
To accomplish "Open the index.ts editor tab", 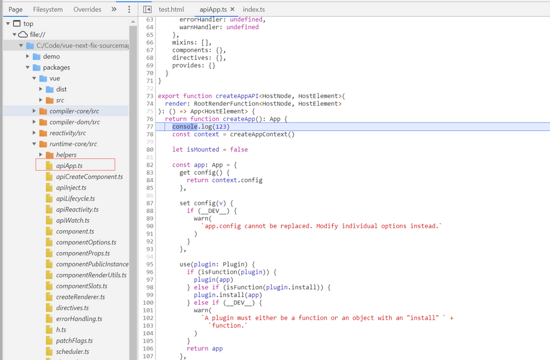I will click(254, 9).
